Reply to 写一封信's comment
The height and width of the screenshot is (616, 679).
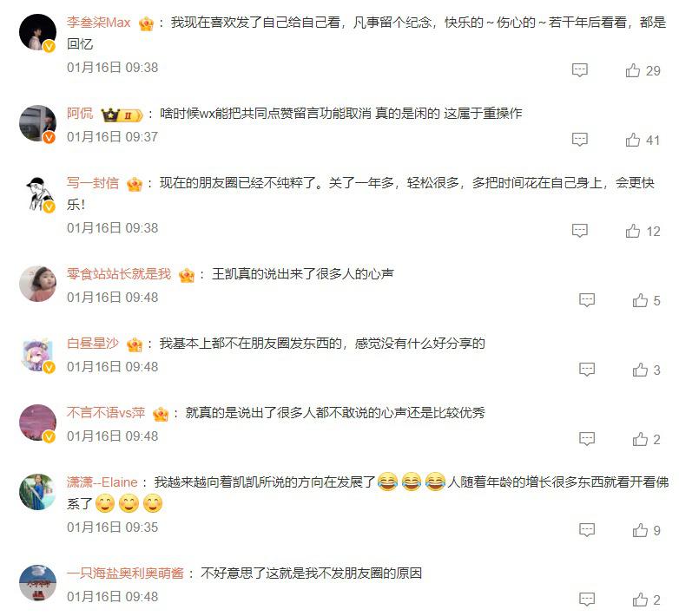coord(579,231)
